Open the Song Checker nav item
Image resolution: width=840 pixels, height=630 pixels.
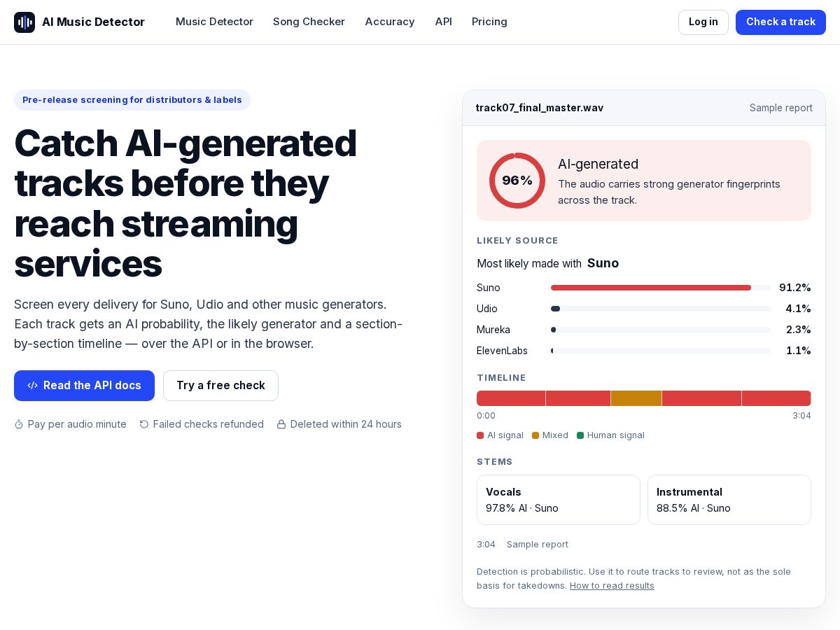click(309, 22)
